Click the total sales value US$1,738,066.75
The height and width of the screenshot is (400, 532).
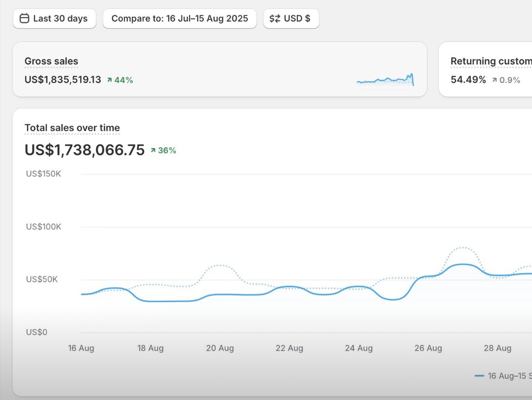[84, 150]
